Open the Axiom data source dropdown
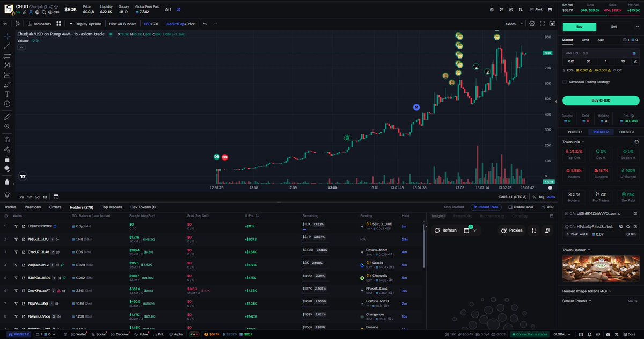This screenshot has height=339, width=644. [514, 24]
